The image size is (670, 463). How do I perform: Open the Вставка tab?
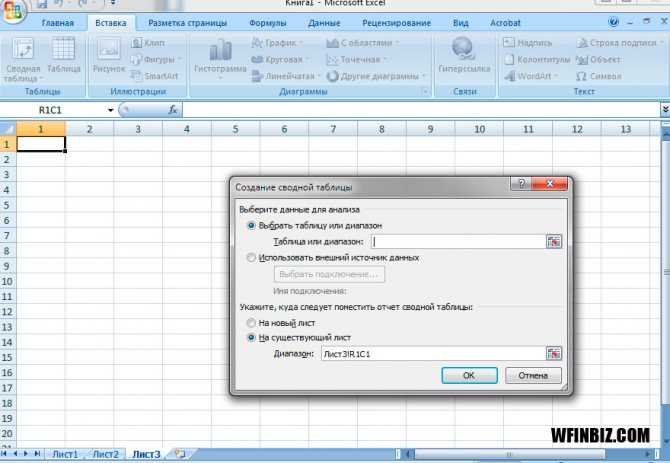click(x=111, y=23)
